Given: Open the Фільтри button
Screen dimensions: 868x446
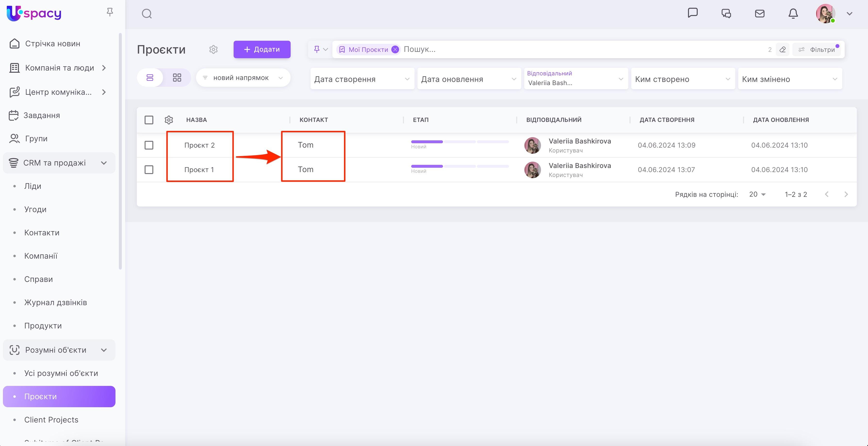Looking at the screenshot, I should pos(816,49).
